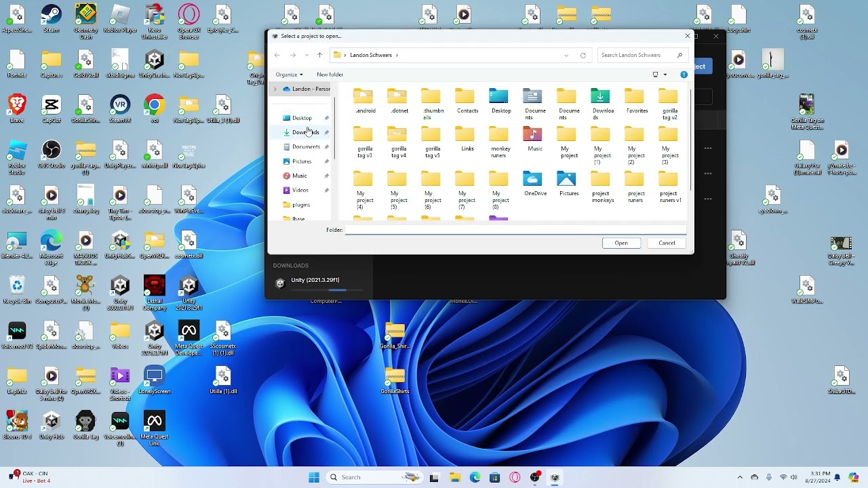
Task: Show hidden system tray icons
Action: (740, 477)
